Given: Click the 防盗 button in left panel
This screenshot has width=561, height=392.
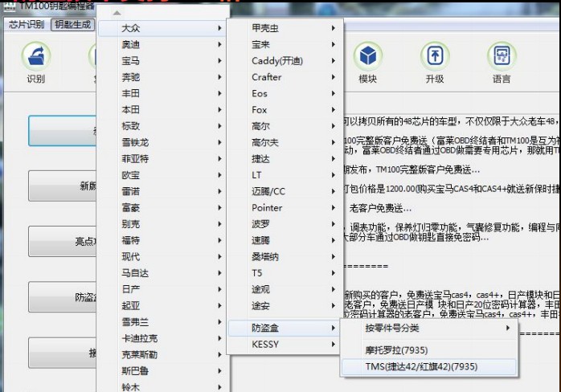Looking at the screenshot, I should pos(63,297).
